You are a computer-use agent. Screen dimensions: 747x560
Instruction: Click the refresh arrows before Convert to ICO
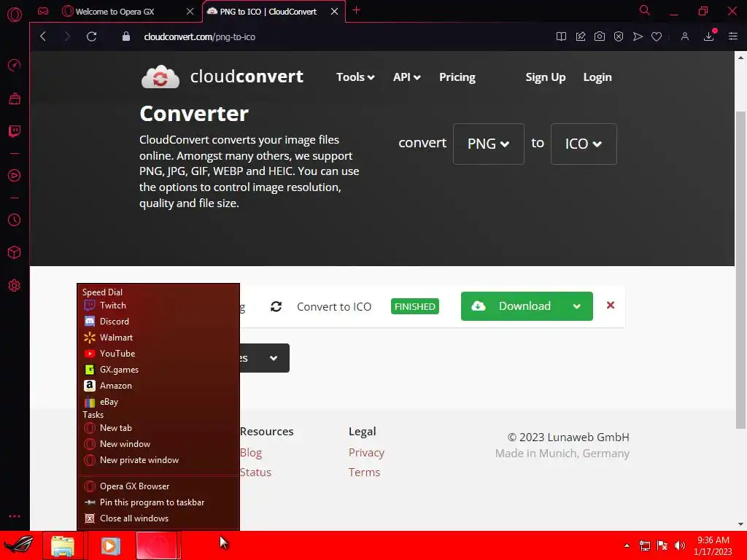point(276,307)
